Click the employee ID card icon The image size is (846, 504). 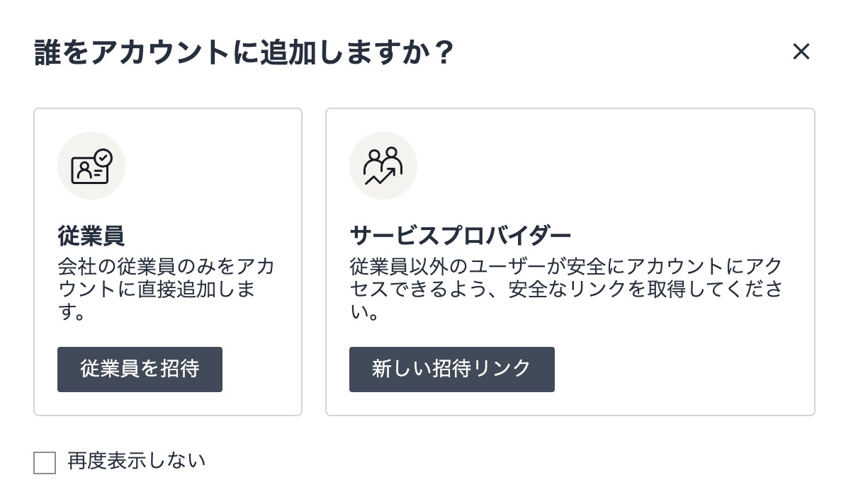91,166
